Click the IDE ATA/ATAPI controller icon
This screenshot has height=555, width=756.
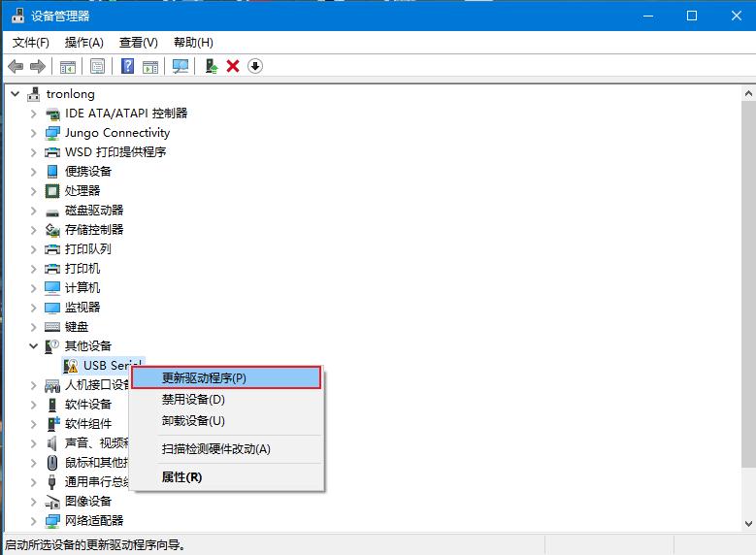pyautogui.click(x=52, y=114)
